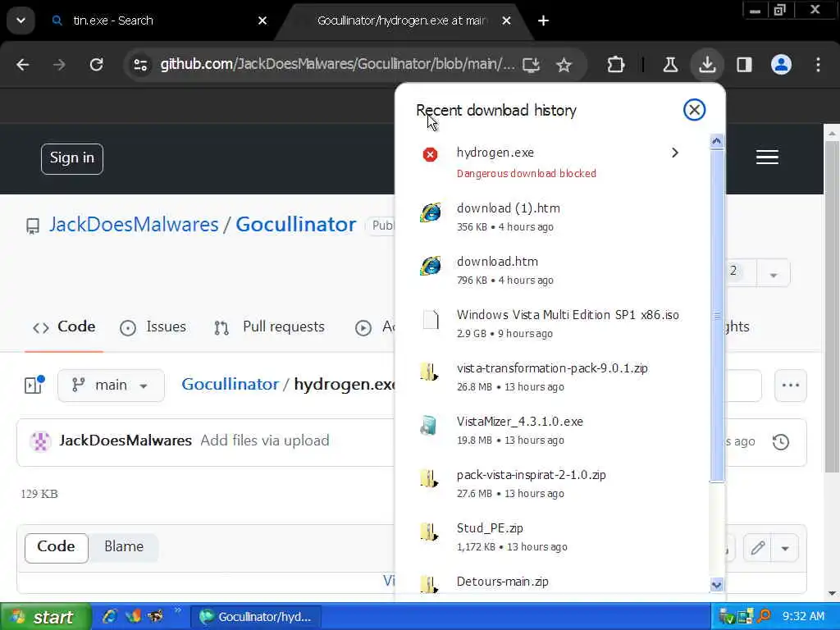Image resolution: width=840 pixels, height=630 pixels.
Task: Click the ISO blank file icon
Action: pyautogui.click(x=431, y=319)
